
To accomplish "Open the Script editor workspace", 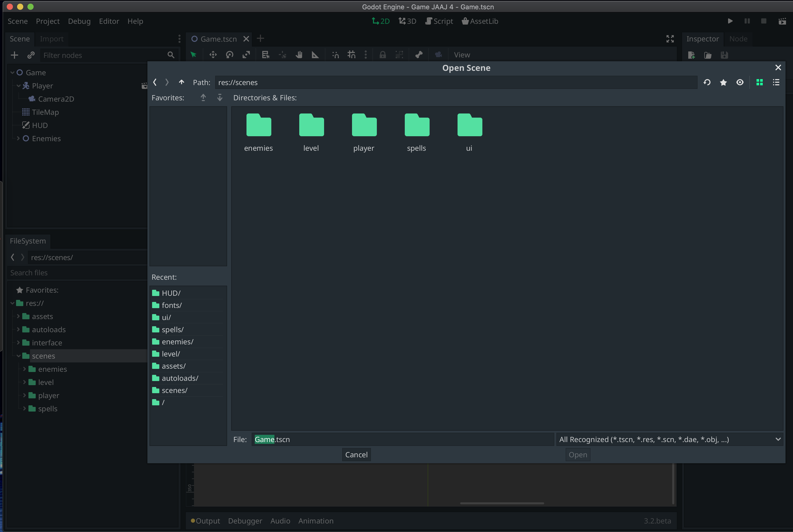I will tap(439, 21).
